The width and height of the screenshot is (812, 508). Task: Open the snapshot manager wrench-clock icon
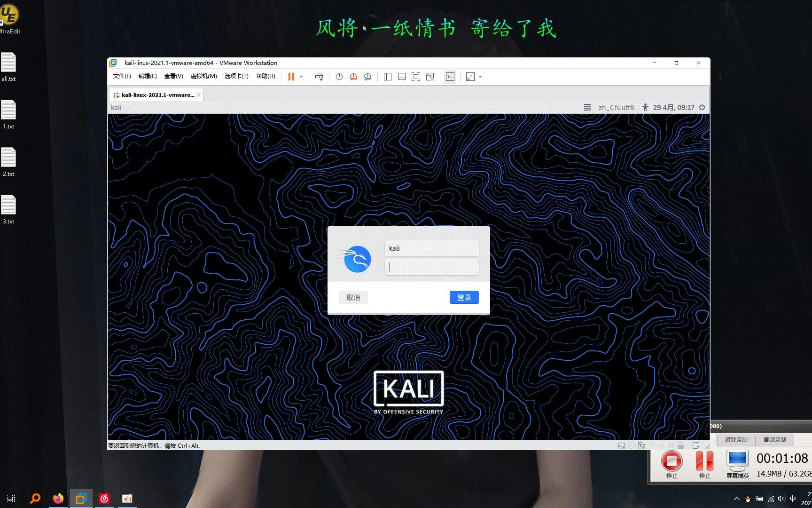point(367,77)
